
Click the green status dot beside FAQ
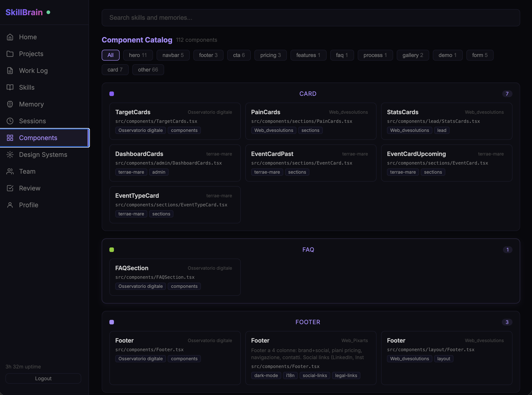112,250
